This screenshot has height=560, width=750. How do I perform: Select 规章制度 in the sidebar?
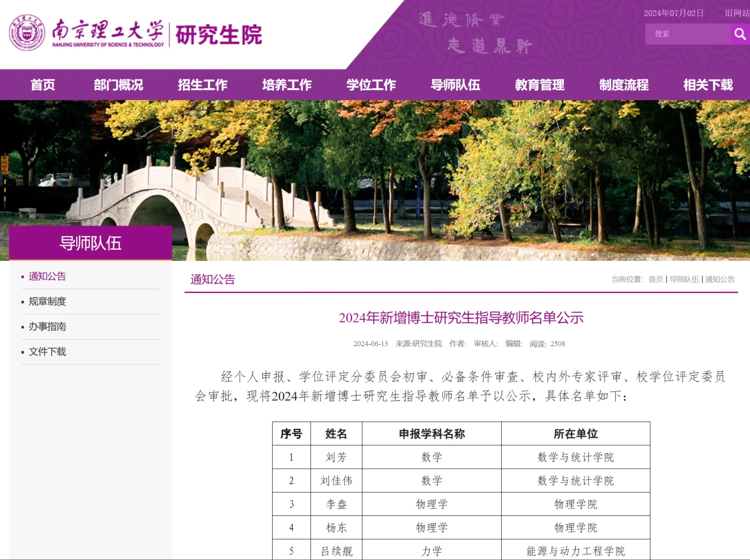47,301
